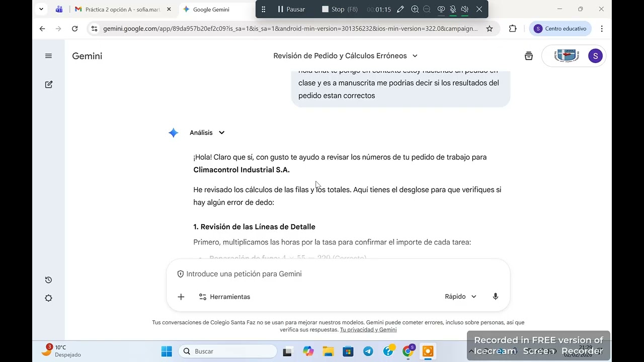
Task: Open Centro educativo profile chip
Action: [560, 29]
